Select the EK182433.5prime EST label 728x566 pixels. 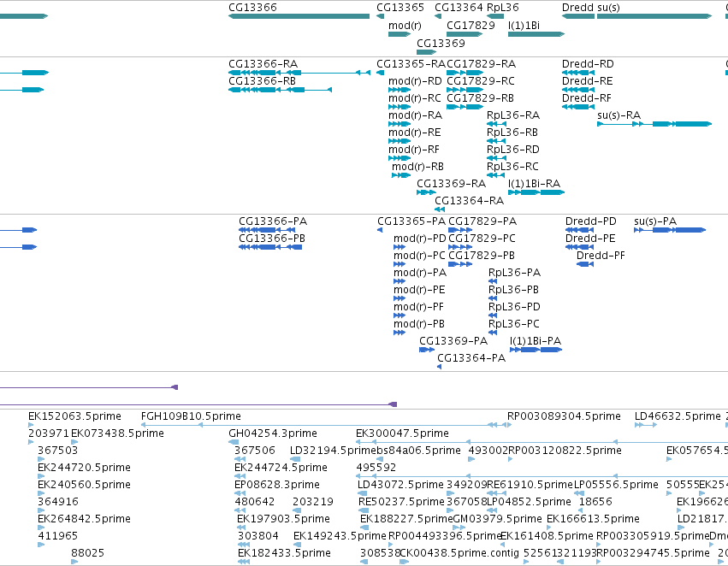(284, 553)
